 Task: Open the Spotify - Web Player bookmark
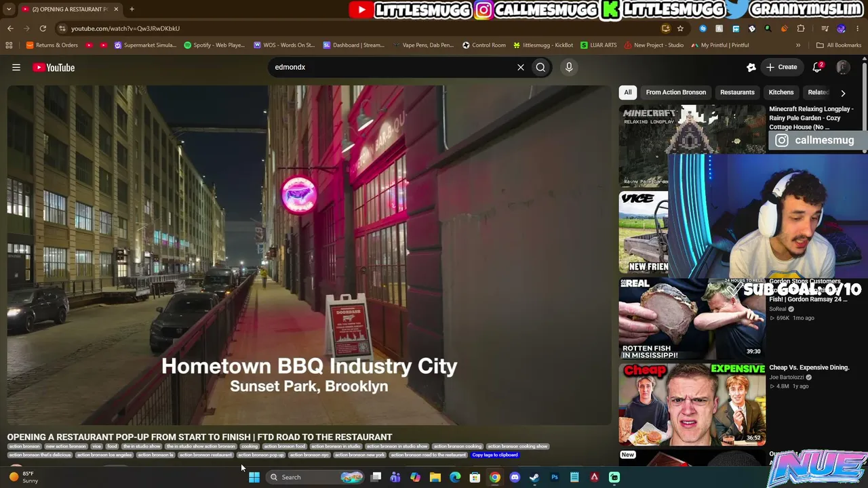(x=214, y=45)
